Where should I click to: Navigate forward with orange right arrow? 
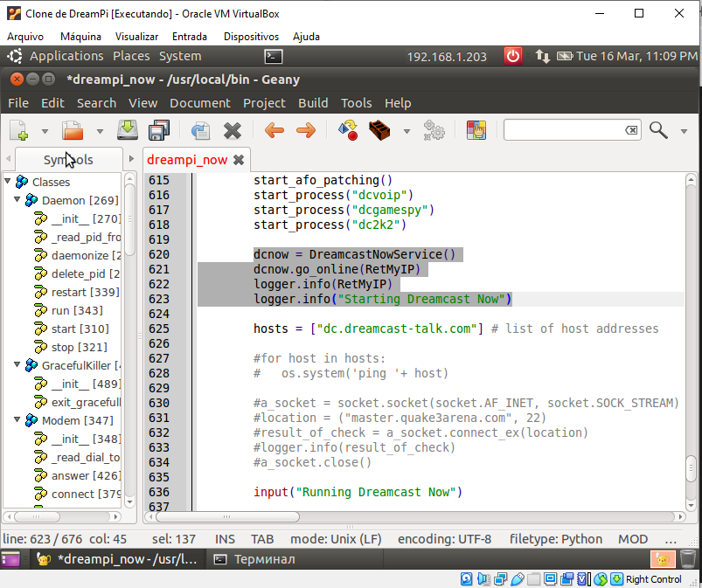coord(306,130)
